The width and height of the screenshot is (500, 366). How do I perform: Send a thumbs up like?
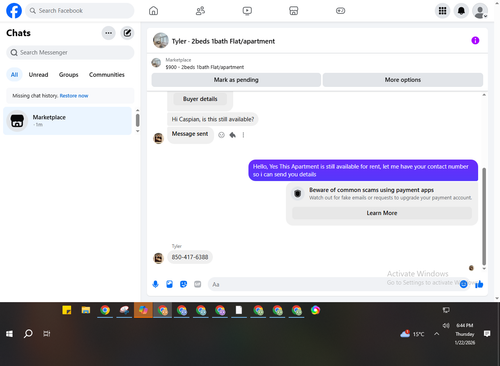[479, 284]
